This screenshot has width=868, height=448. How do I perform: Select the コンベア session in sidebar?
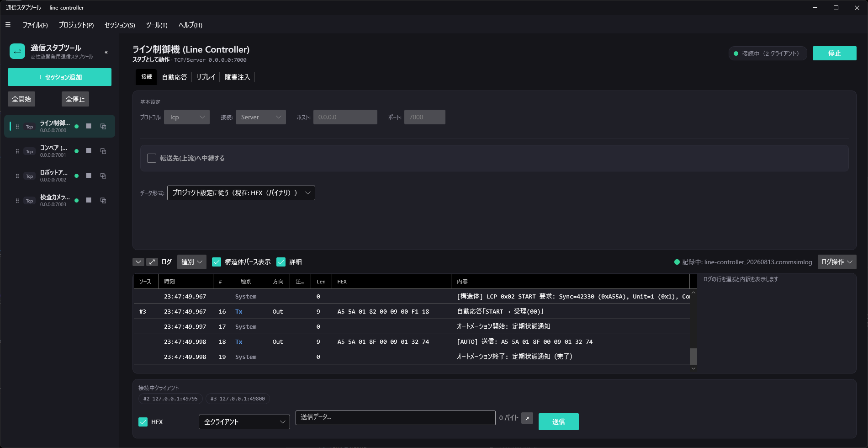point(59,151)
